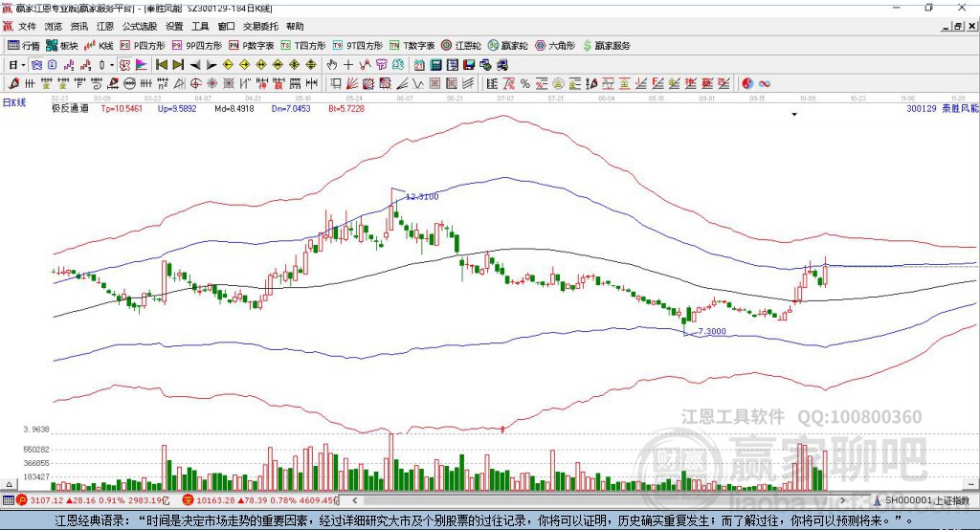
Task: Click the 沪 index 3107.12 status entry
Action: (x=93, y=500)
